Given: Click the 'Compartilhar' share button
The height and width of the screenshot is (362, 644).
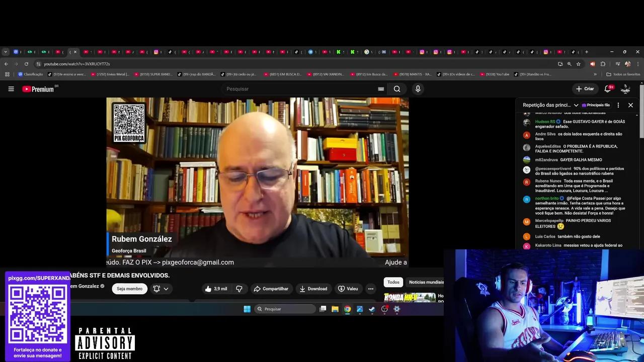Looking at the screenshot, I should [271, 289].
